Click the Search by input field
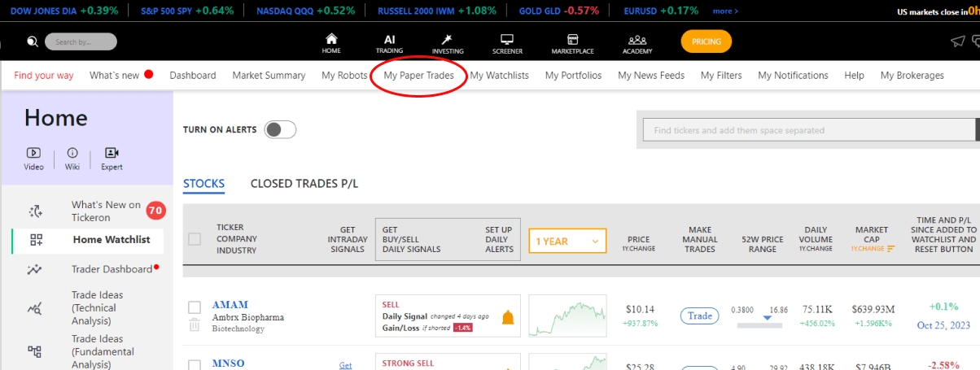The height and width of the screenshot is (370, 980). pyautogui.click(x=81, y=41)
